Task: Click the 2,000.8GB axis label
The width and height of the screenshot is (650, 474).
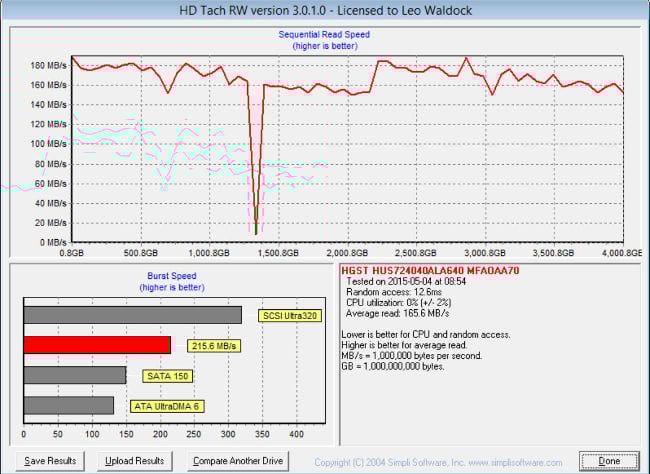Action: click(347, 253)
